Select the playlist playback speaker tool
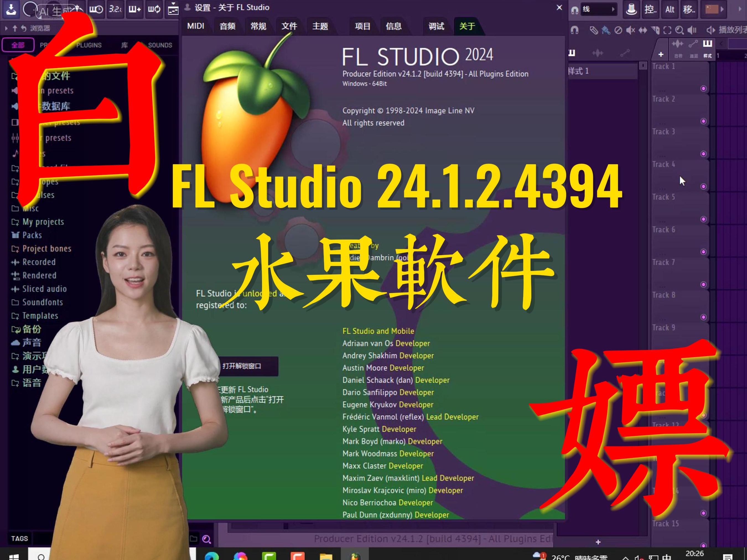Screen dimensions: 747x560 (692, 30)
